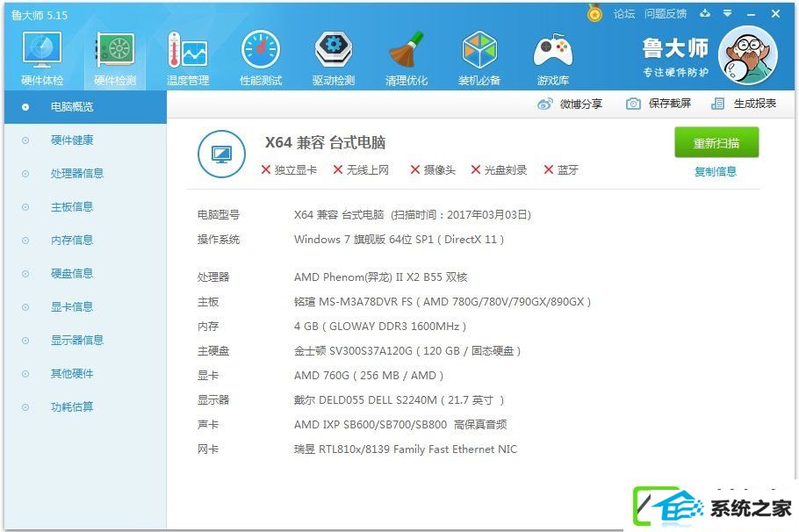
Task: Click the "AMD 760G ( 256 MB / AMD )" value
Action: [x=369, y=376]
